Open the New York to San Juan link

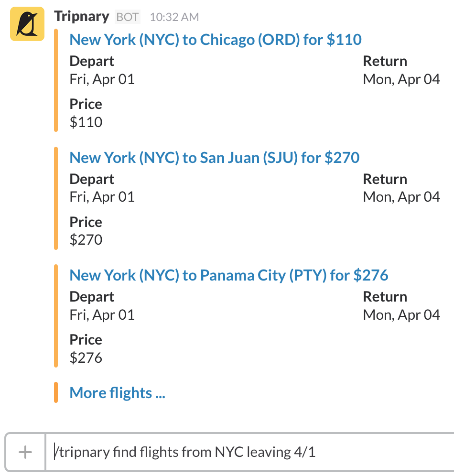tap(215, 157)
